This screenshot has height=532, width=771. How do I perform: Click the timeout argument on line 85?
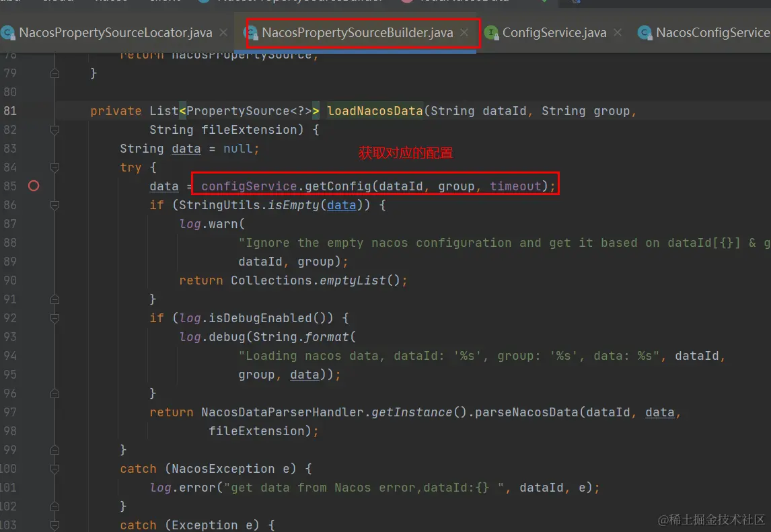(515, 186)
